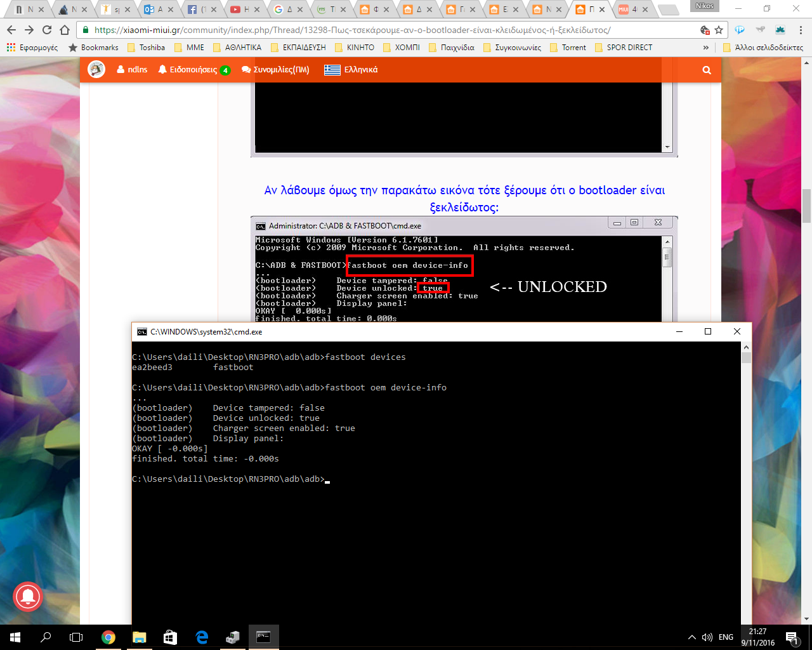The image size is (812, 650).
Task: Switch to the YouTube browser tab
Action: 244,10
